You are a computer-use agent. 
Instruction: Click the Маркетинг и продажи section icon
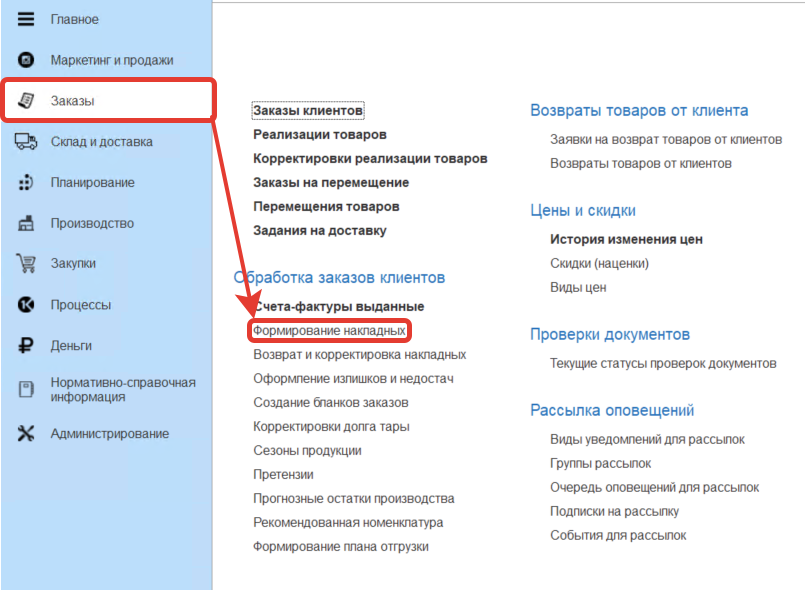click(26, 60)
